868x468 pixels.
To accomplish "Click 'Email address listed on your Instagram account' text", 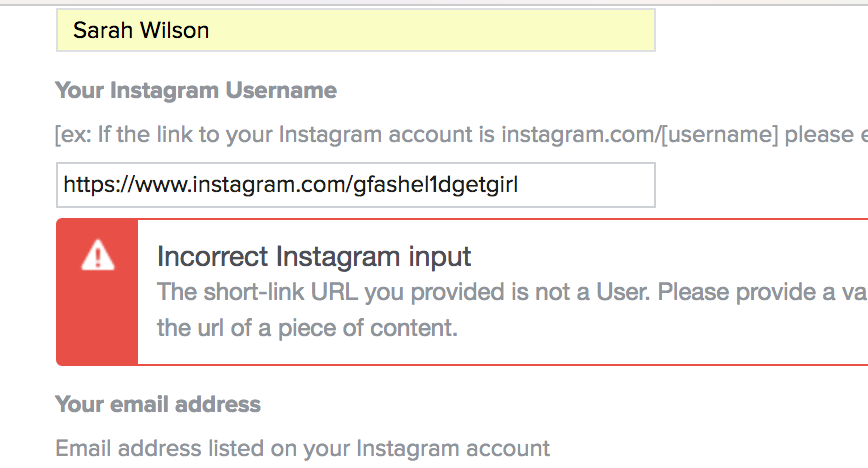I will 303,448.
